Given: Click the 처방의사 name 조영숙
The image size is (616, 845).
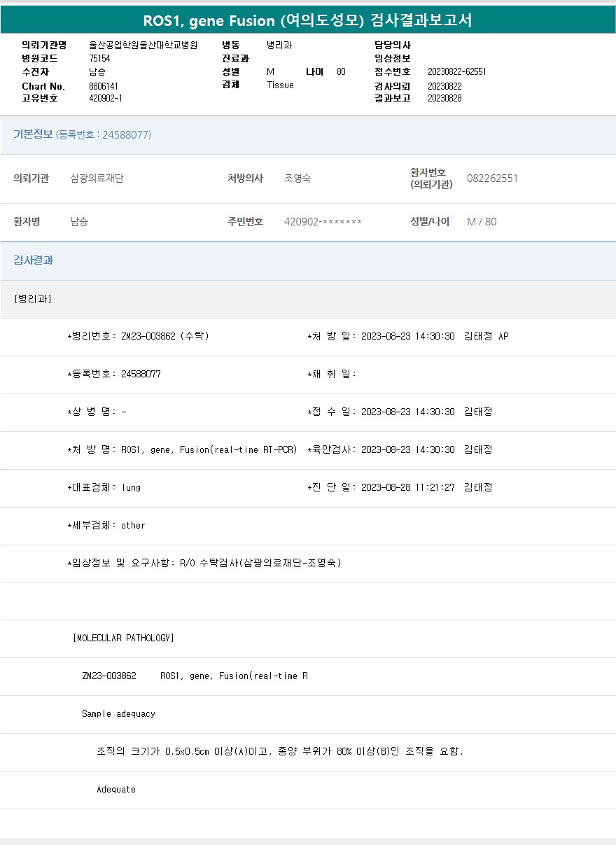Looking at the screenshot, I should tap(297, 179).
